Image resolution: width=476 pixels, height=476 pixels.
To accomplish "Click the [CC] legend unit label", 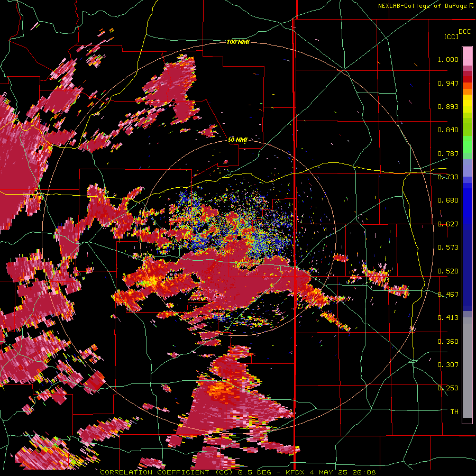I will click(x=452, y=36).
